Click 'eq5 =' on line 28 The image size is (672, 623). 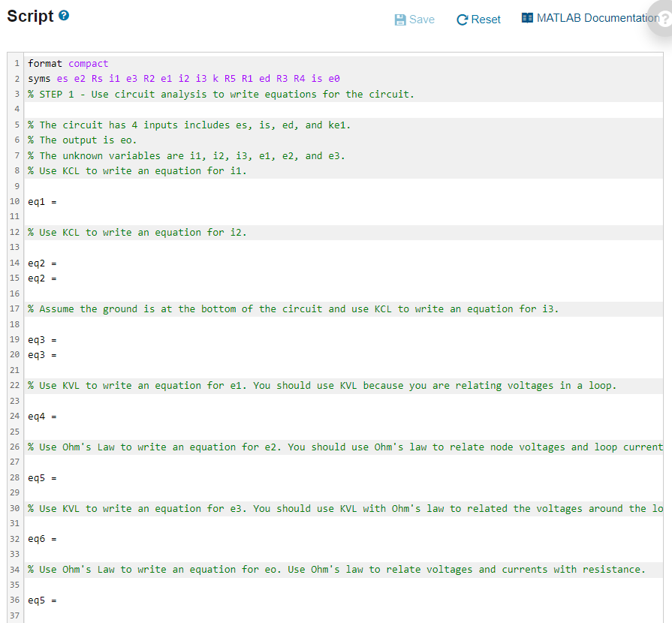click(42, 478)
